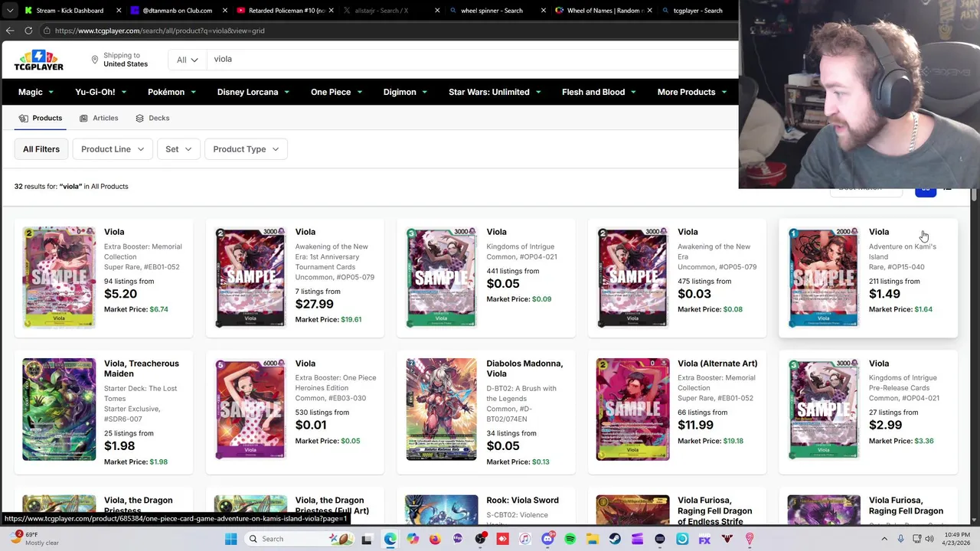Open Spotify from the taskbar
The height and width of the screenshot is (551, 980).
(x=570, y=539)
